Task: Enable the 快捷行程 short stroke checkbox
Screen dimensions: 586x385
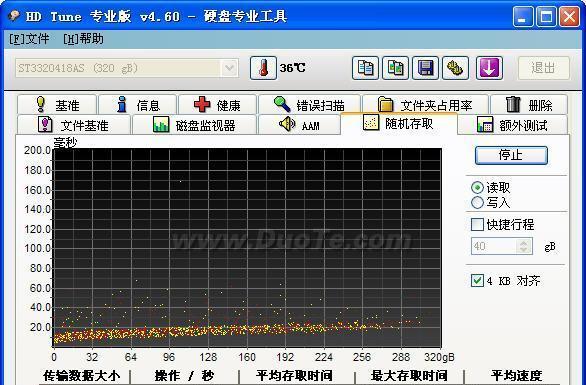Action: click(477, 224)
